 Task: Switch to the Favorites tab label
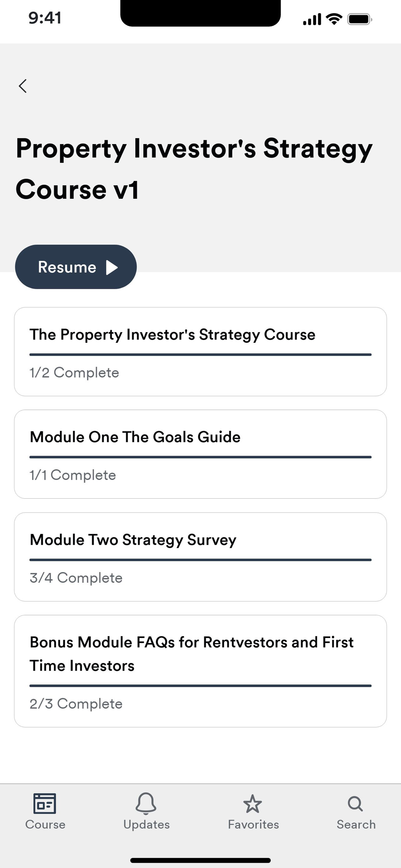tap(253, 825)
